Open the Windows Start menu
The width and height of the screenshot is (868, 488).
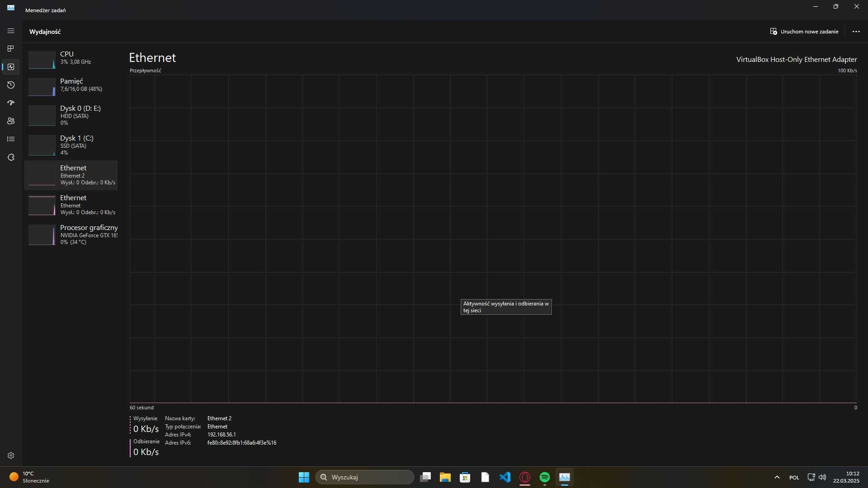click(x=304, y=477)
